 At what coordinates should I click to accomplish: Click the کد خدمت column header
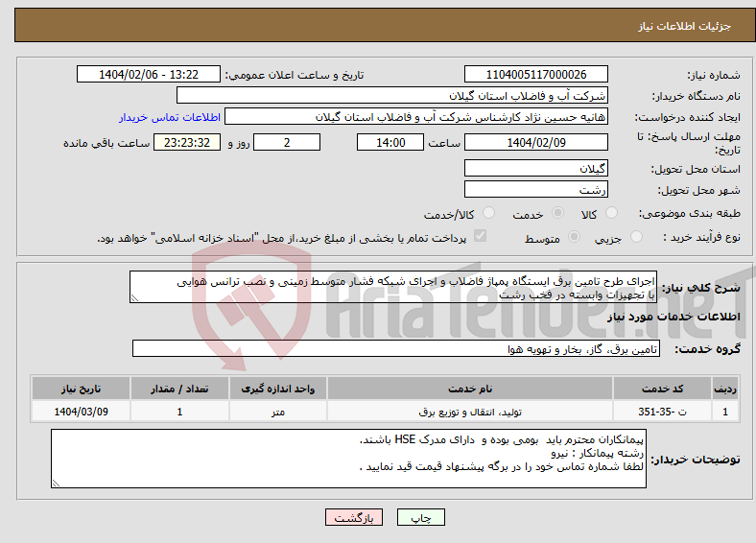coord(663,389)
